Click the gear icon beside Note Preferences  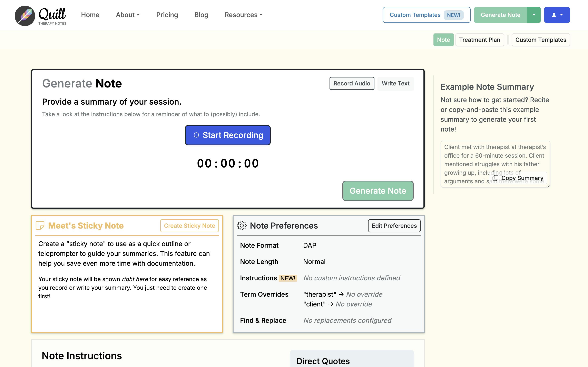[x=242, y=226]
